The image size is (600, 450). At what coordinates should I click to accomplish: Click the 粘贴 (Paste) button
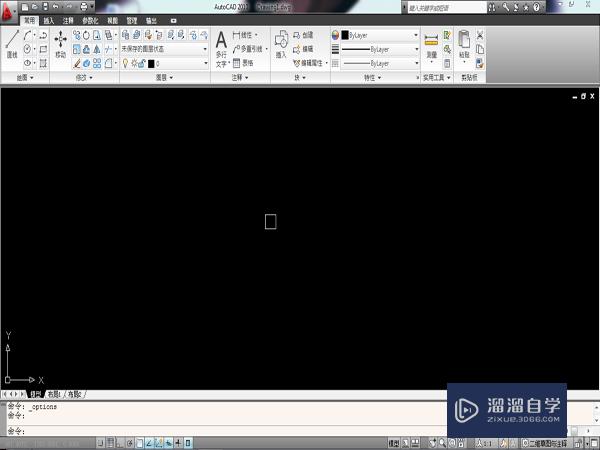464,46
